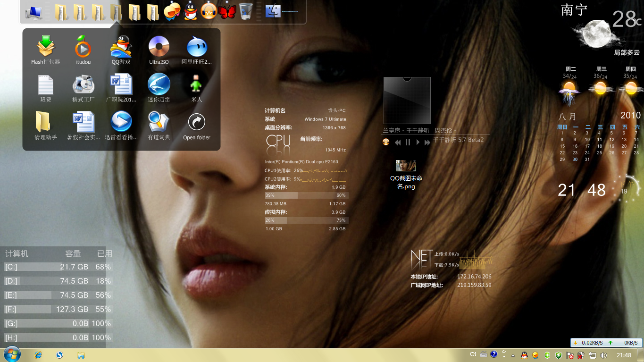Open the 班费 text document
Image resolution: width=644 pixels, height=362 pixels.
point(46,88)
